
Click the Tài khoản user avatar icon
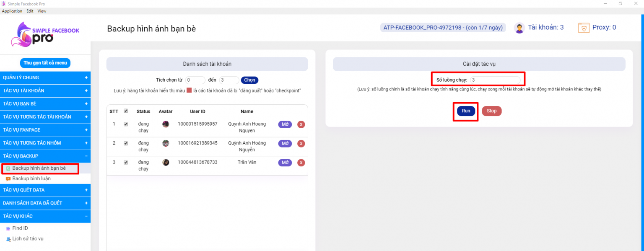[519, 27]
